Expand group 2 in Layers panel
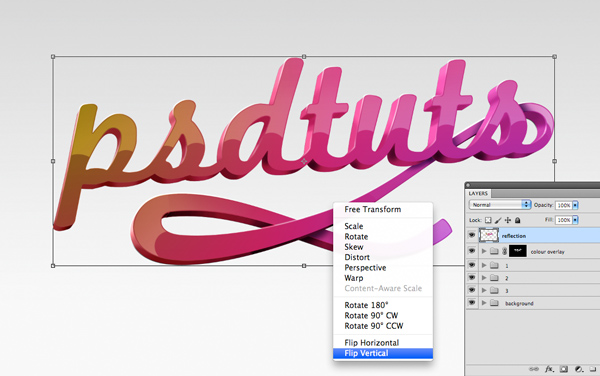The image size is (600, 376). [x=484, y=278]
